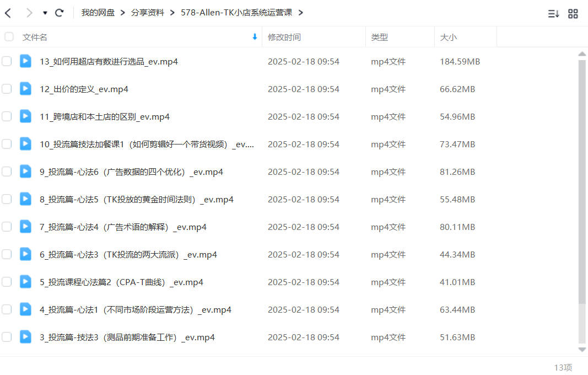This screenshot has height=375, width=588.
Task: Sort by 修改时间 column
Action: 284,37
